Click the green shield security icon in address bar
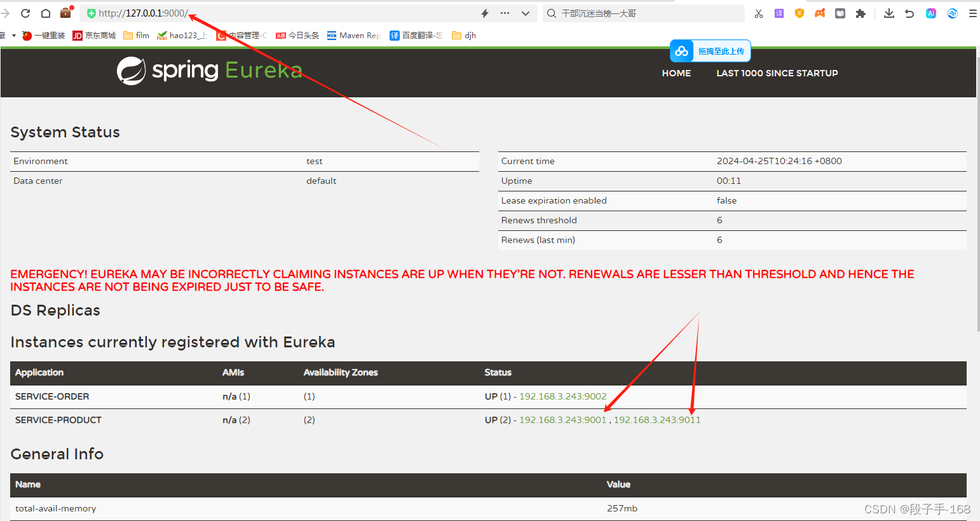Screen dimensions: 980x521 [x=92, y=13]
